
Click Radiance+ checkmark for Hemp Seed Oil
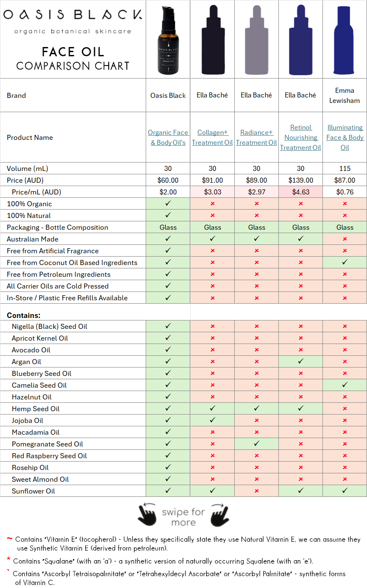pyautogui.click(x=257, y=408)
